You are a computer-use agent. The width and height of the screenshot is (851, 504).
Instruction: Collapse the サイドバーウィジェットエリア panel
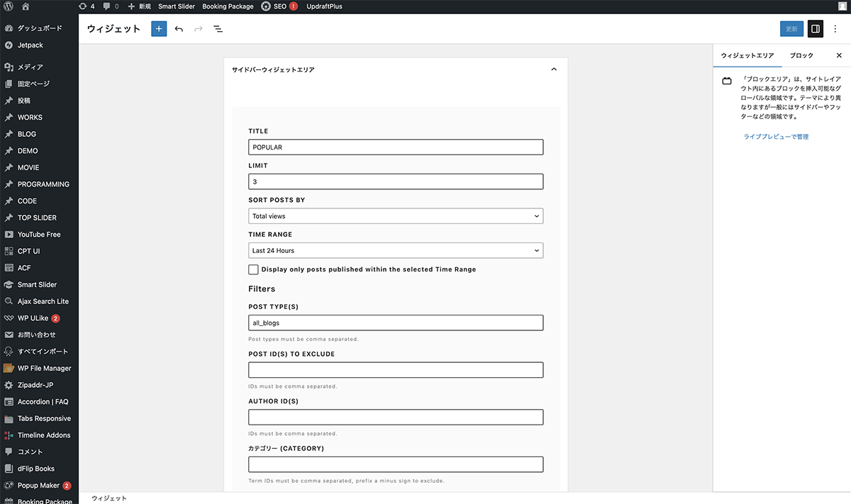coord(554,69)
